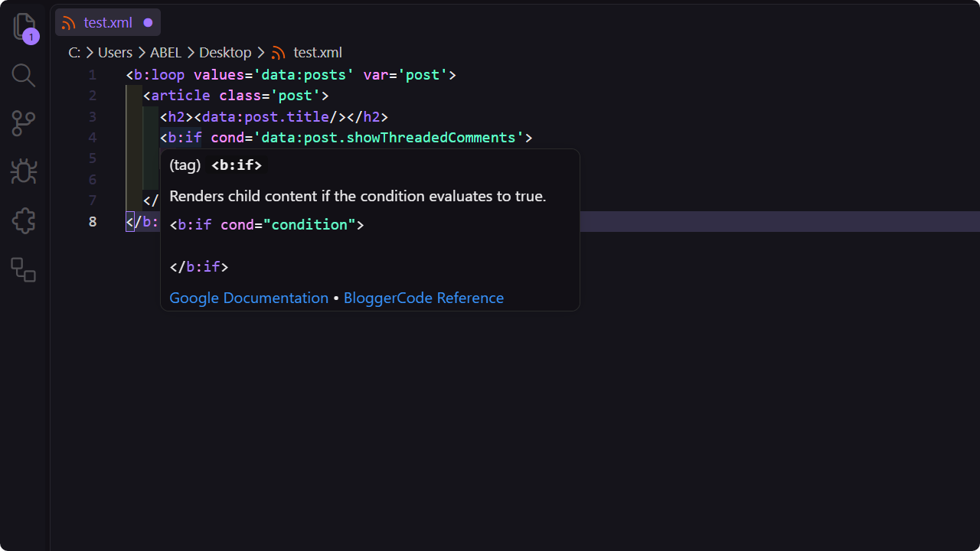Click data:post.title on line 3
The height and width of the screenshot is (551, 980).
pos(265,117)
